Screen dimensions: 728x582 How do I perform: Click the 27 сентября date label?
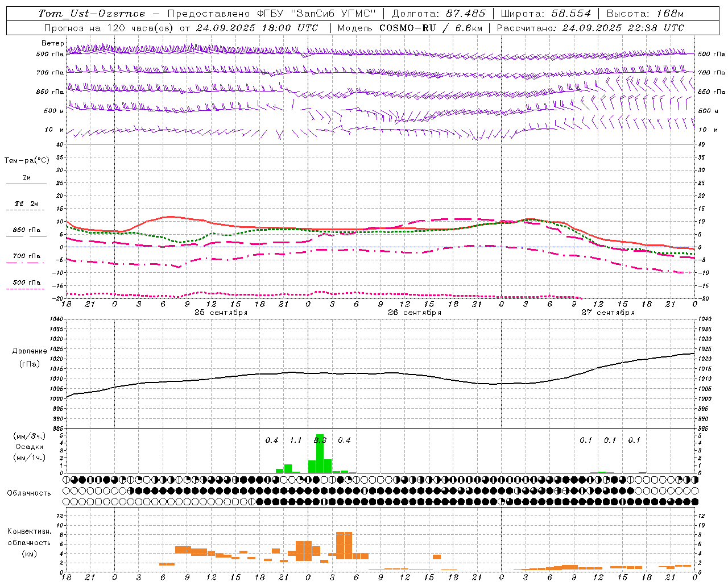tap(608, 313)
